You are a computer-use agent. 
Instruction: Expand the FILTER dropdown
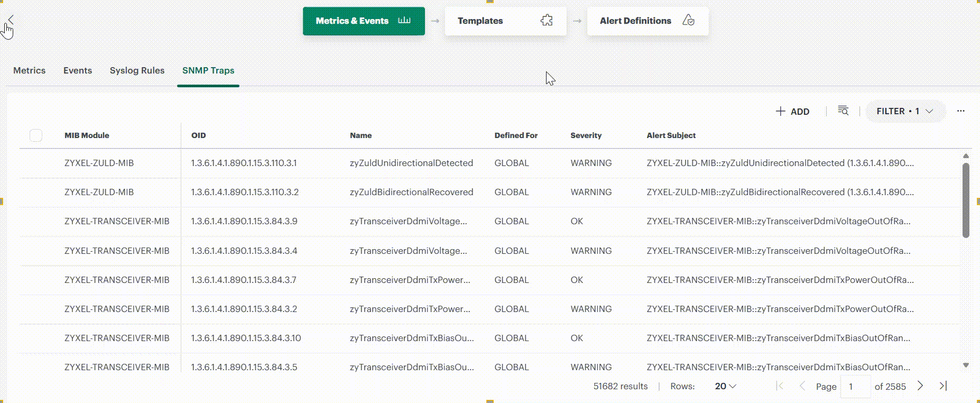tap(905, 111)
